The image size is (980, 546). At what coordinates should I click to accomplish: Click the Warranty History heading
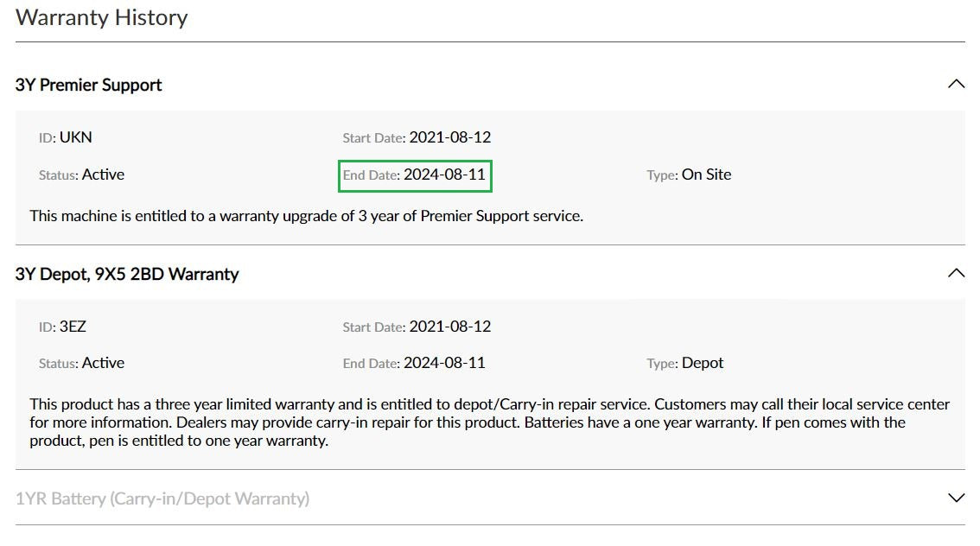point(102,17)
